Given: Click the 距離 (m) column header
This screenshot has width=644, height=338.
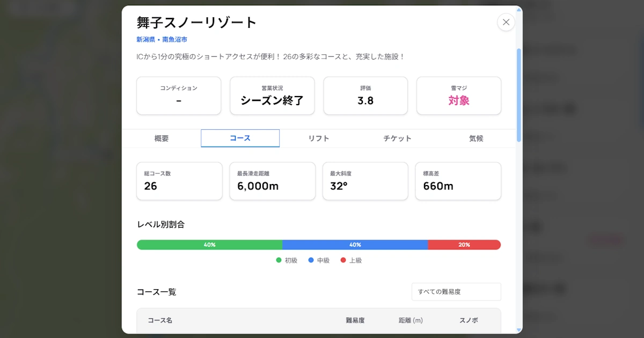Looking at the screenshot, I should (411, 320).
